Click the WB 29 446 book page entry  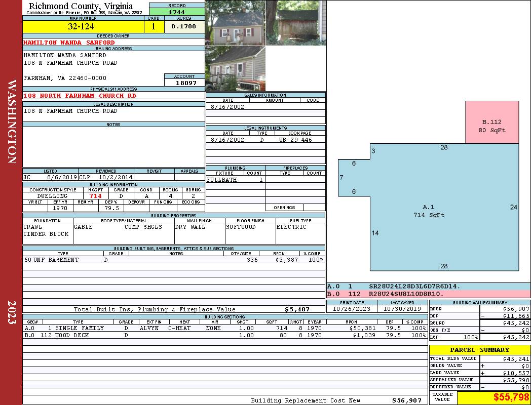(x=295, y=140)
